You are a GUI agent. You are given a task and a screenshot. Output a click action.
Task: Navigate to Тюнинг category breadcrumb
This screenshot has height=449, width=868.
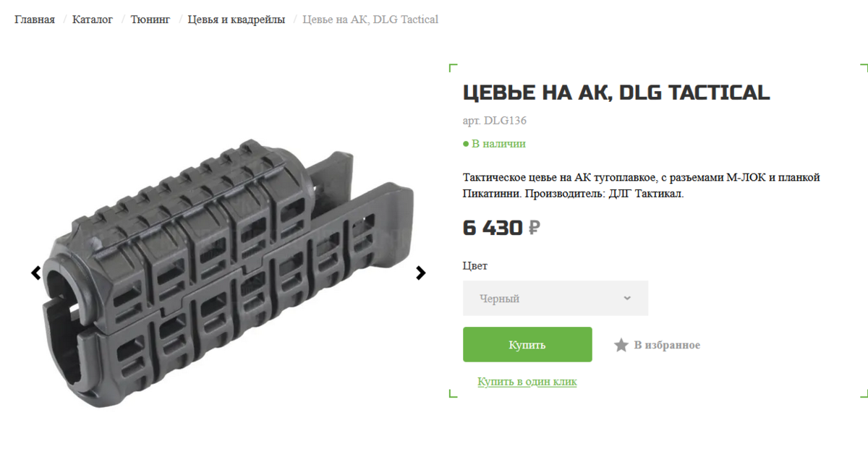[150, 20]
